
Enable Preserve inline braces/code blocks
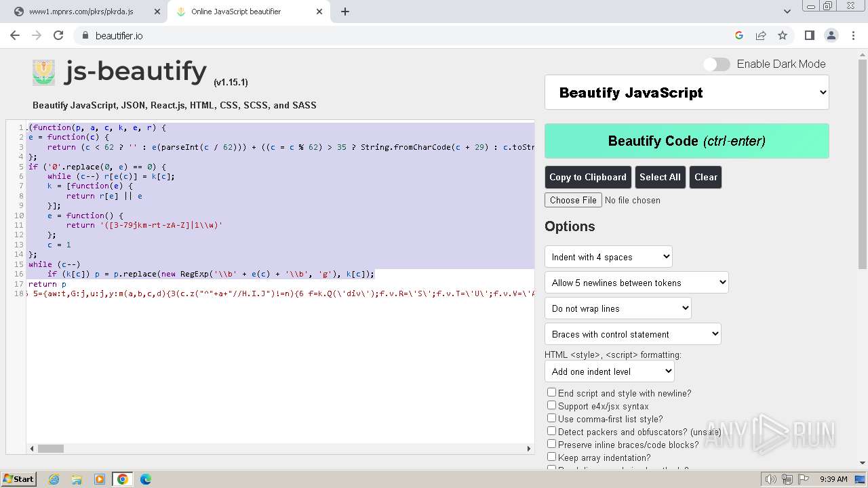[551, 444]
